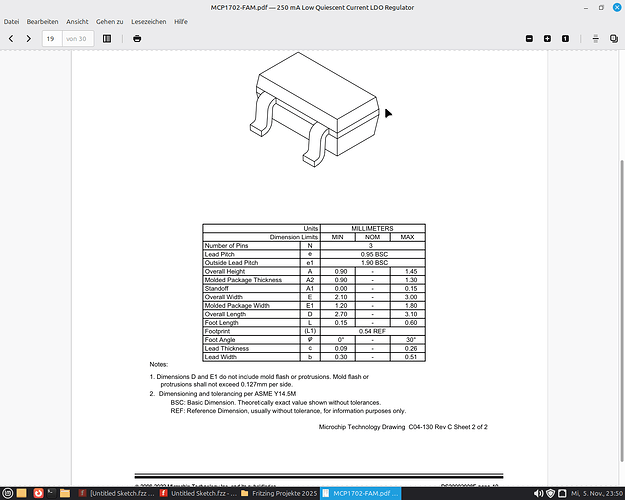Viewport: 625px width, 500px height.
Task: Click the print icon in the toolbar
Action: click(137, 38)
